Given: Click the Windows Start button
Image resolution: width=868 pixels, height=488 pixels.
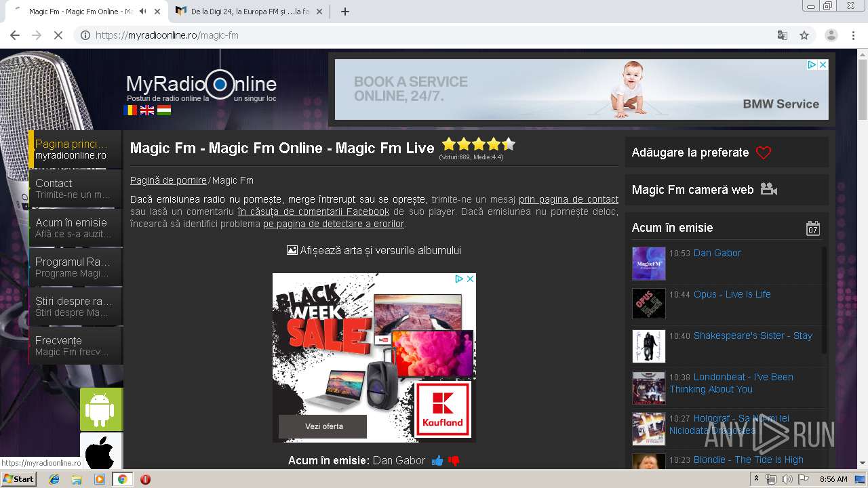Looking at the screenshot, I should (x=18, y=479).
